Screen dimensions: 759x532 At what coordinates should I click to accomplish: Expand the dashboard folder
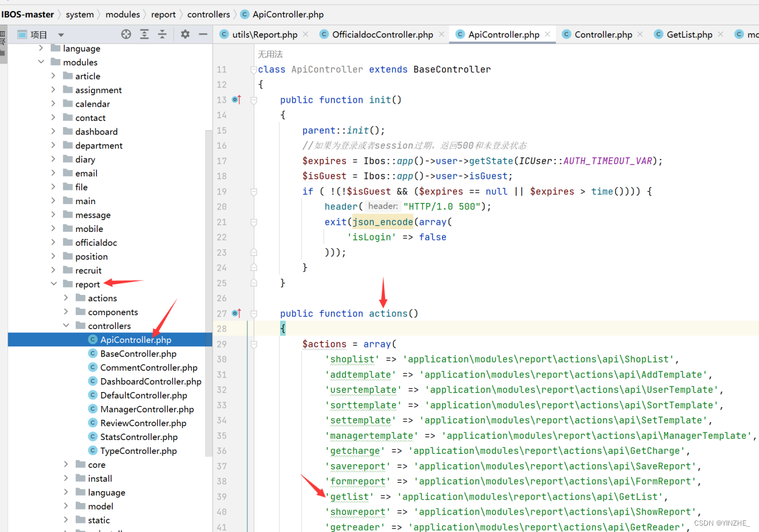click(53, 132)
